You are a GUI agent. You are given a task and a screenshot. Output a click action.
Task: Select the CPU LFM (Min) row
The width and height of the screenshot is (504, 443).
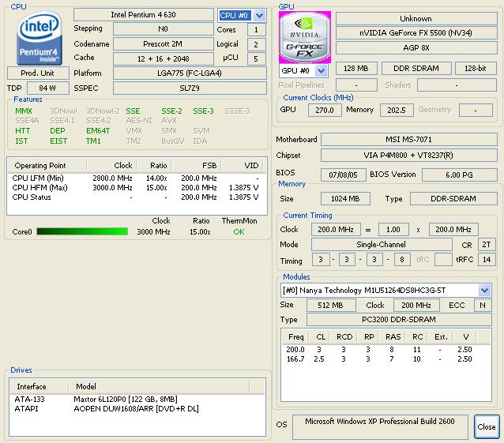tap(137, 178)
